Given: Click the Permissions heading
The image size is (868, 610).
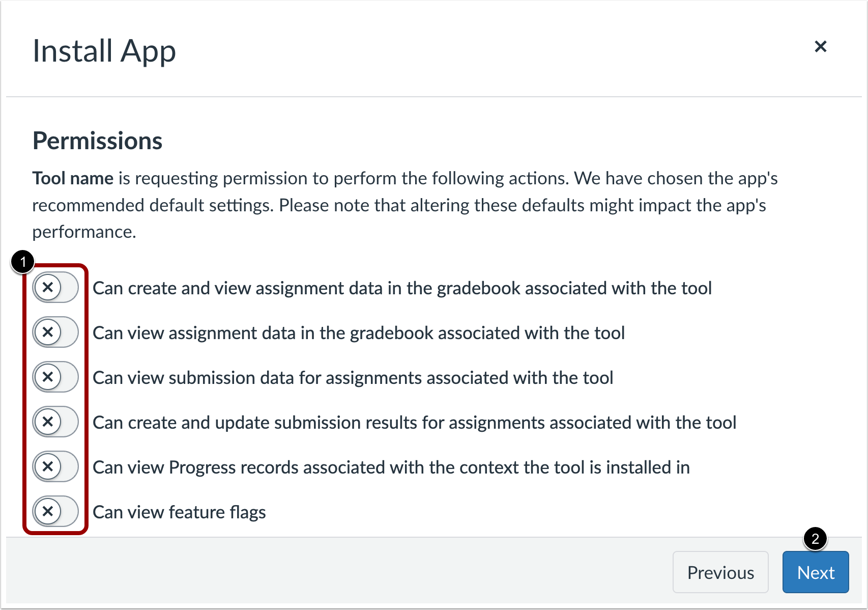Looking at the screenshot, I should pos(97,141).
